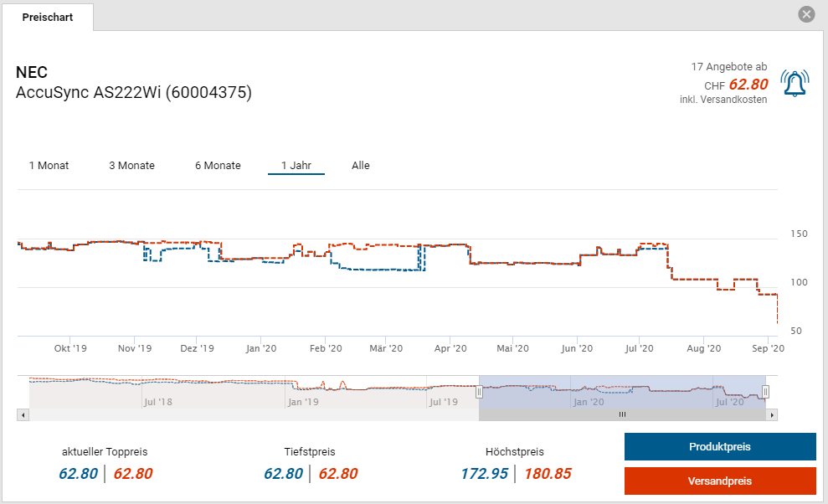Click the navigator scrollbar left arrow
The image size is (828, 504).
[x=23, y=414]
